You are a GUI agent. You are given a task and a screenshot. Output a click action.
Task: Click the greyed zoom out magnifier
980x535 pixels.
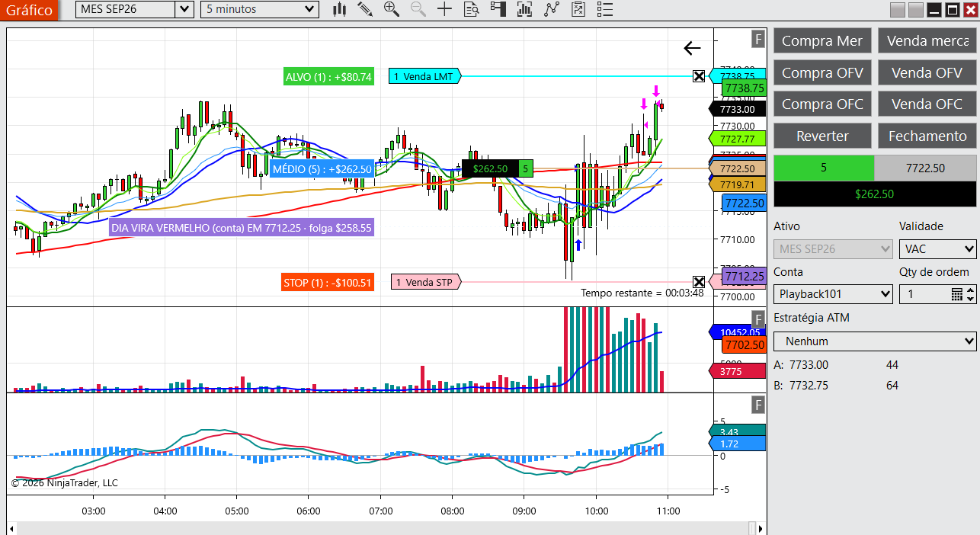[418, 9]
